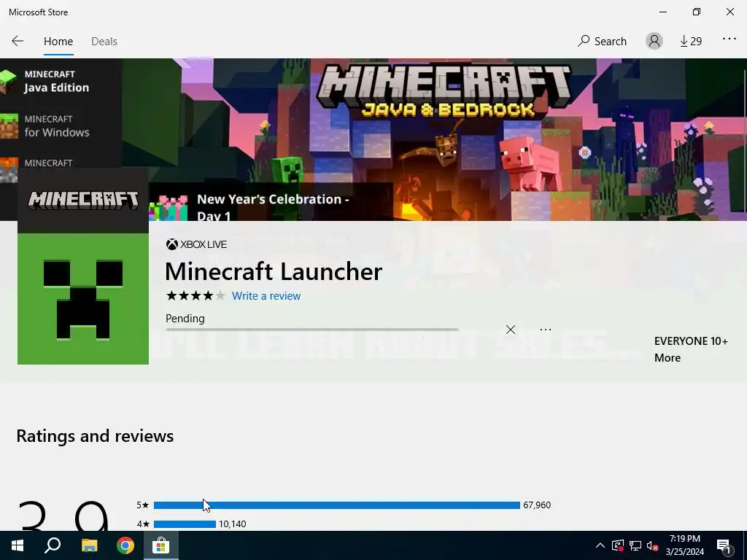Open the Windows Start menu

coord(18,545)
